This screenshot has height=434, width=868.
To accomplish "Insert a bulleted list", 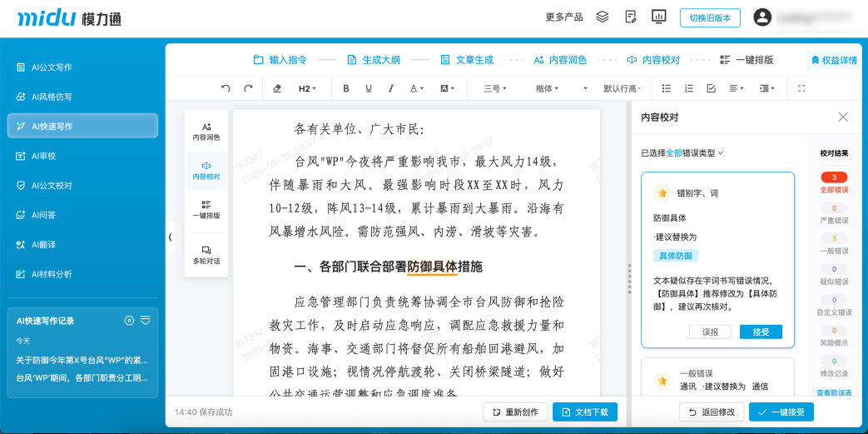I will [667, 88].
